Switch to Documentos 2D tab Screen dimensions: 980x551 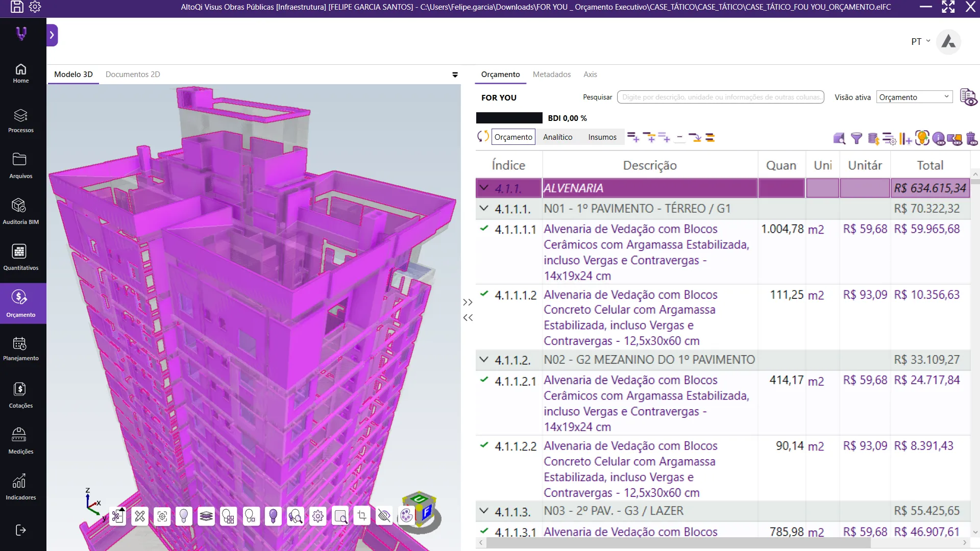point(133,74)
